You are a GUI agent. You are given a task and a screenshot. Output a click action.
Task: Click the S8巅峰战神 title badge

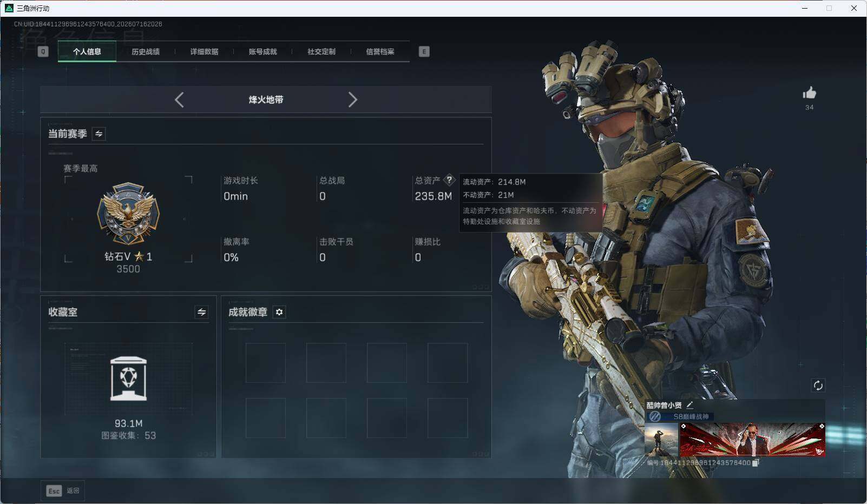coord(681,416)
